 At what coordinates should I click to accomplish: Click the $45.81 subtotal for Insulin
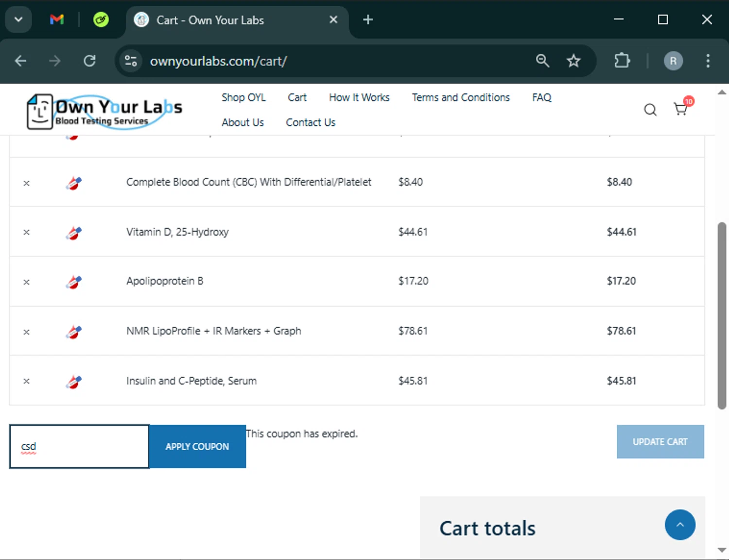[x=622, y=381]
